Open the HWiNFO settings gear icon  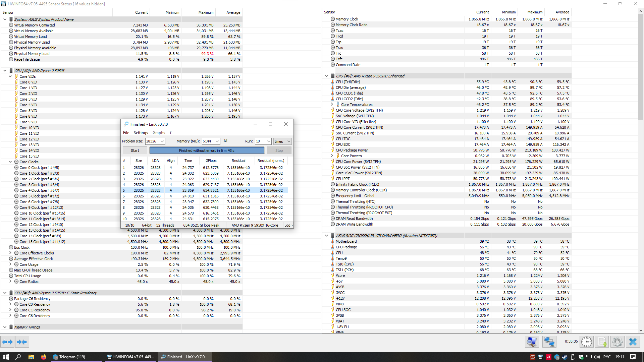click(x=617, y=342)
